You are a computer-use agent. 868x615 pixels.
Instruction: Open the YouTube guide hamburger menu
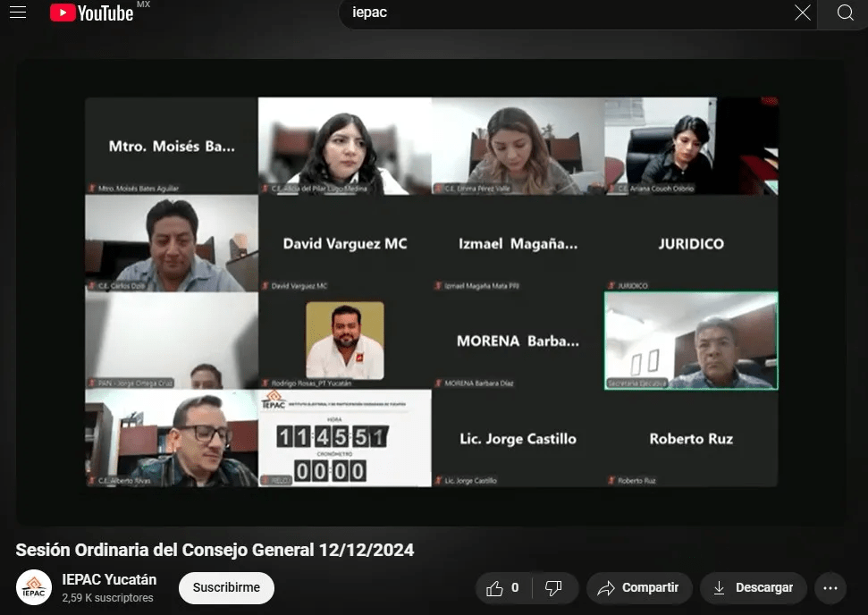click(x=18, y=13)
